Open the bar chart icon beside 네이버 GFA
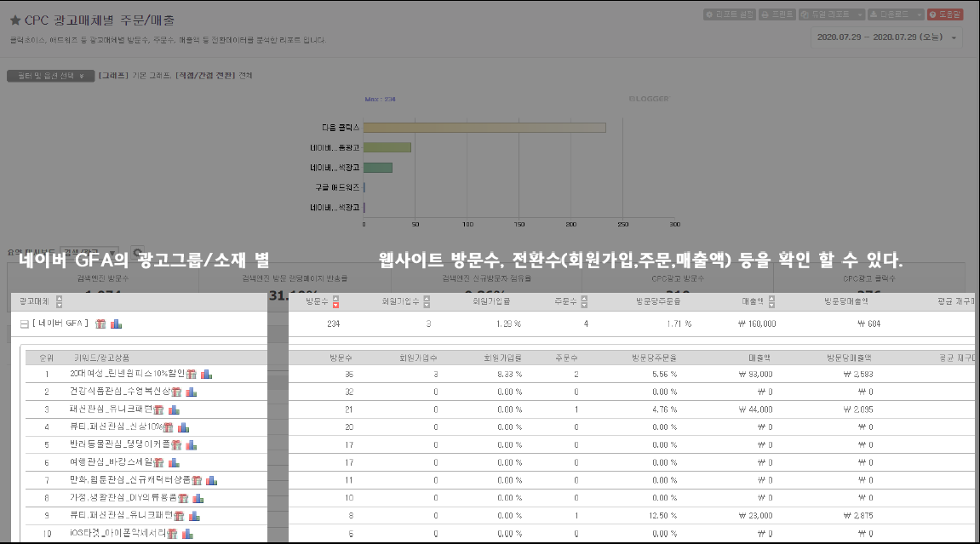 point(117,324)
